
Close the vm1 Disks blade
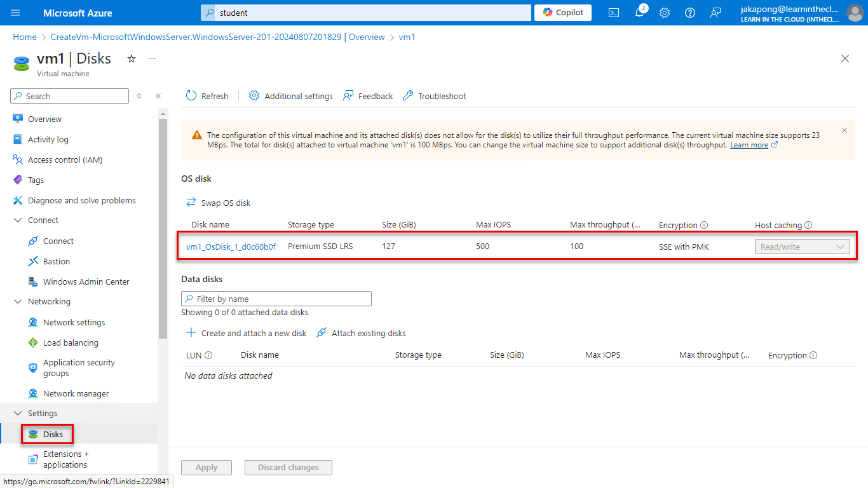(x=845, y=58)
